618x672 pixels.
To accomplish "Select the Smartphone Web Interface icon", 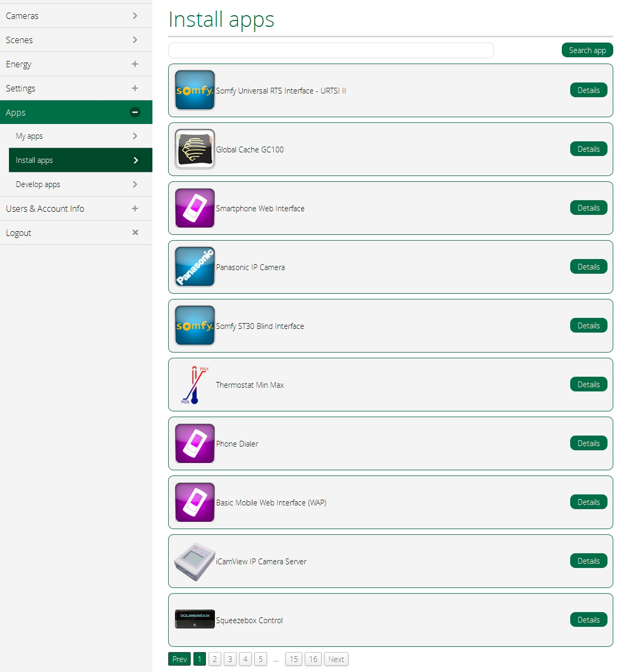I will [x=194, y=208].
